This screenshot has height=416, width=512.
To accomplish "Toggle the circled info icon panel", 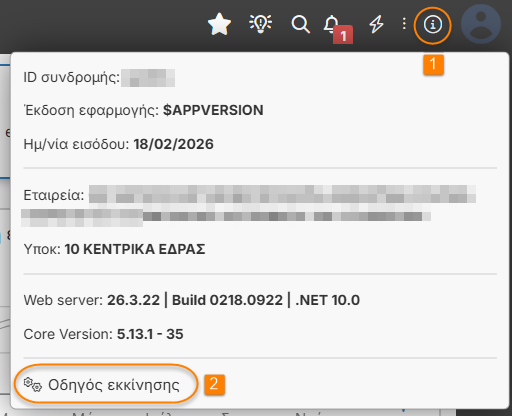I will click(x=433, y=25).
